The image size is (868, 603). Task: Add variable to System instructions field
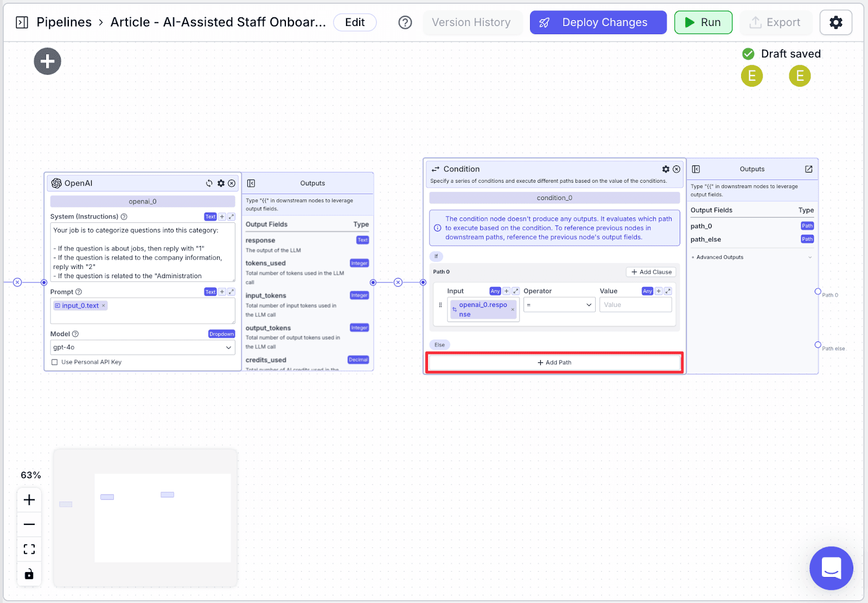click(x=222, y=216)
